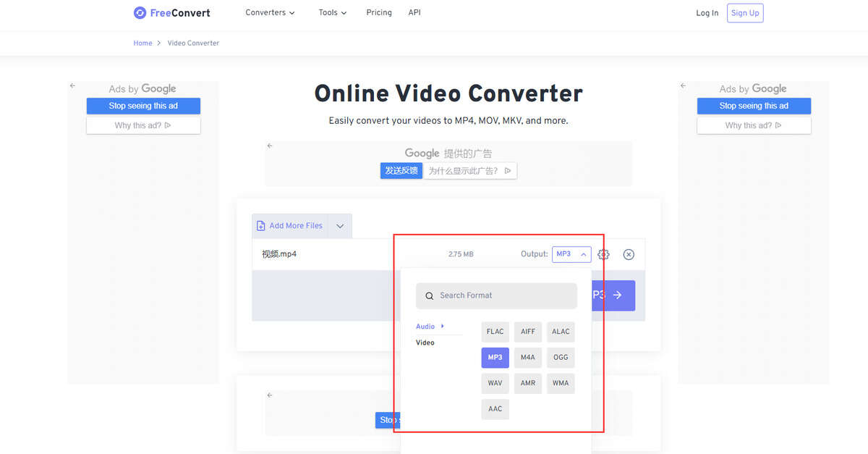Choose AAC output format
The height and width of the screenshot is (454, 868).
pos(495,409)
